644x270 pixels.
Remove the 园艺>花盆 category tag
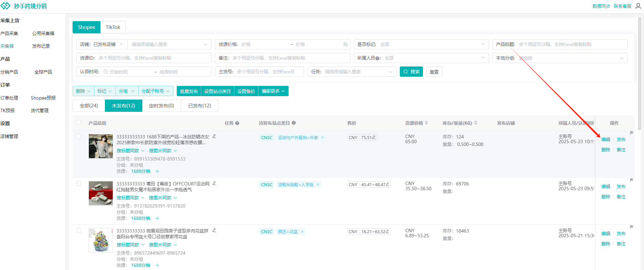pos(302,231)
